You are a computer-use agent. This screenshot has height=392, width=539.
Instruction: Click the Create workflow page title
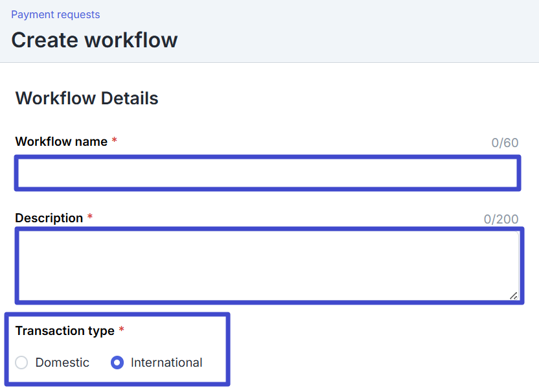(x=94, y=40)
